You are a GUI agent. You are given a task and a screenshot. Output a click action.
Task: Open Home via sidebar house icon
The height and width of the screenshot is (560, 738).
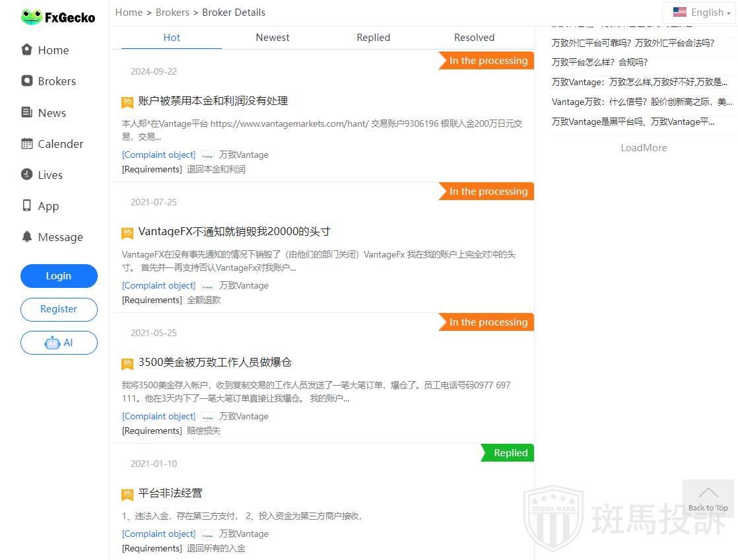click(x=27, y=50)
